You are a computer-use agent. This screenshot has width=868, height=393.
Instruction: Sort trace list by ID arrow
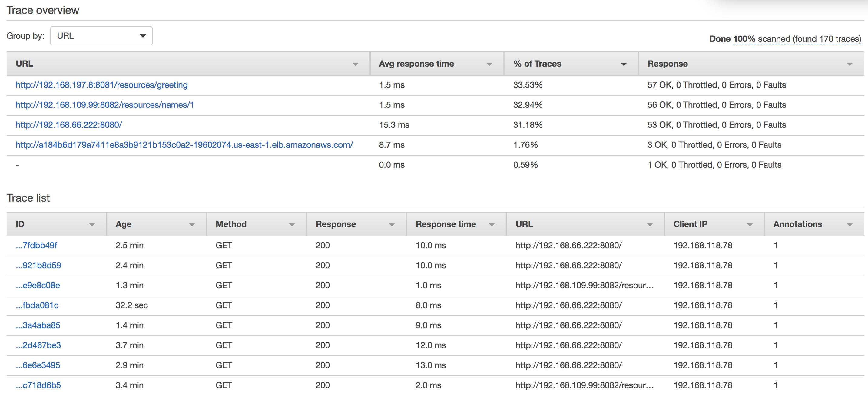click(x=92, y=225)
